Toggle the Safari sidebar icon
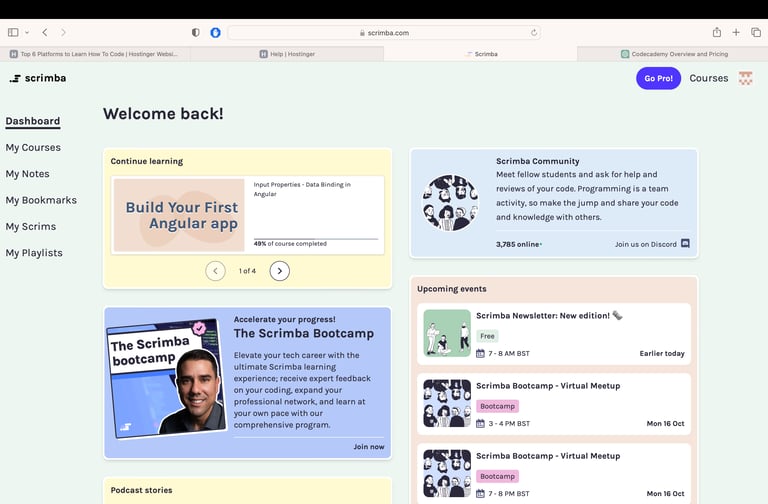This screenshot has height=504, width=768. coord(13,32)
